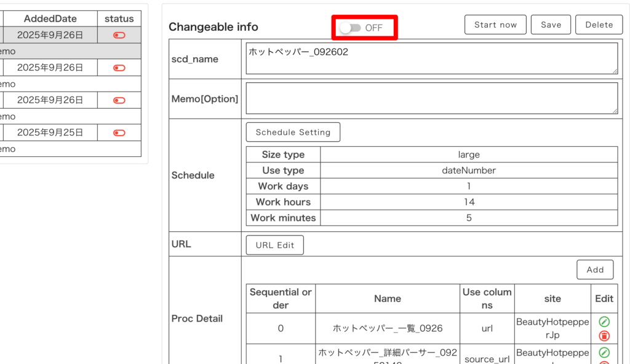Toggle status switch in second 2025年9月26日 row

tap(119, 68)
